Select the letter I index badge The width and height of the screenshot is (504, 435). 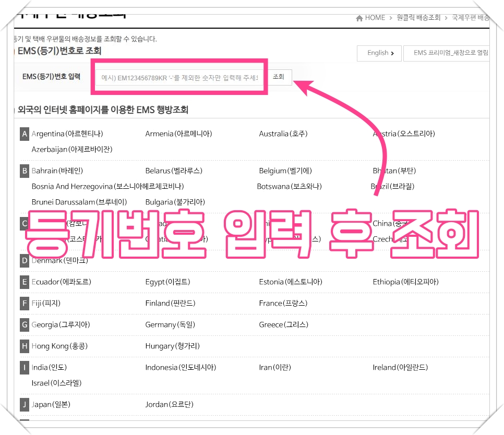pyautogui.click(x=25, y=368)
